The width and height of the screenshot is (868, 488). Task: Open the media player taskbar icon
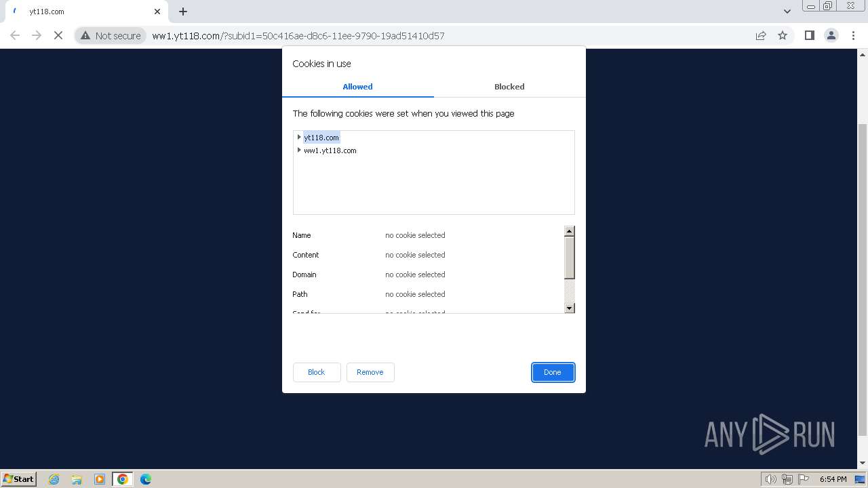tap(100, 479)
